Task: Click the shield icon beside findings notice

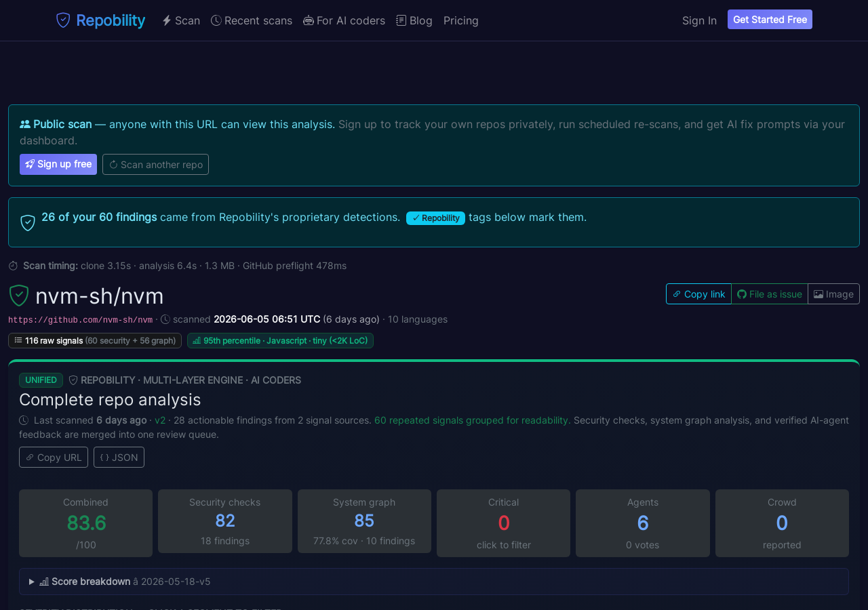Action: [28, 222]
